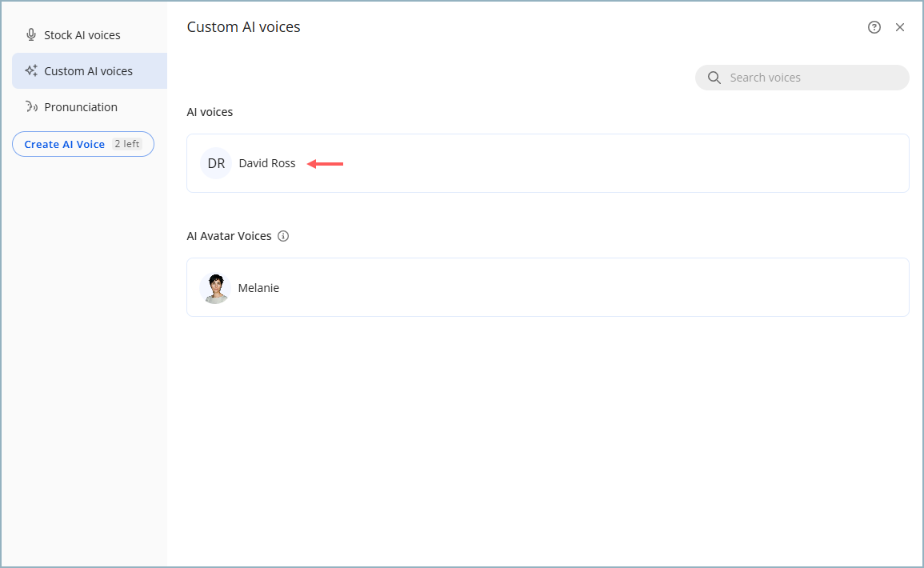
Task: Click the microphone icon beside Stock AI voices
Action: point(30,34)
